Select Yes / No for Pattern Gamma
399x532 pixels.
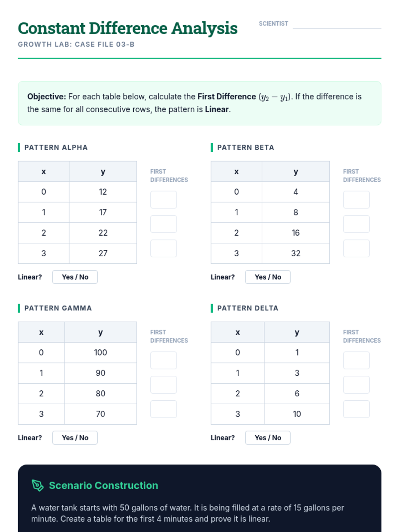pos(75,438)
